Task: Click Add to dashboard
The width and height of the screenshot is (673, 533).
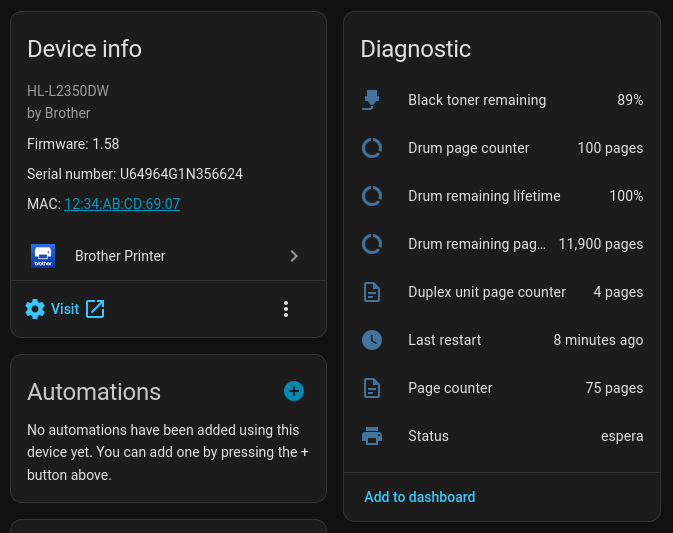Action: [419, 497]
